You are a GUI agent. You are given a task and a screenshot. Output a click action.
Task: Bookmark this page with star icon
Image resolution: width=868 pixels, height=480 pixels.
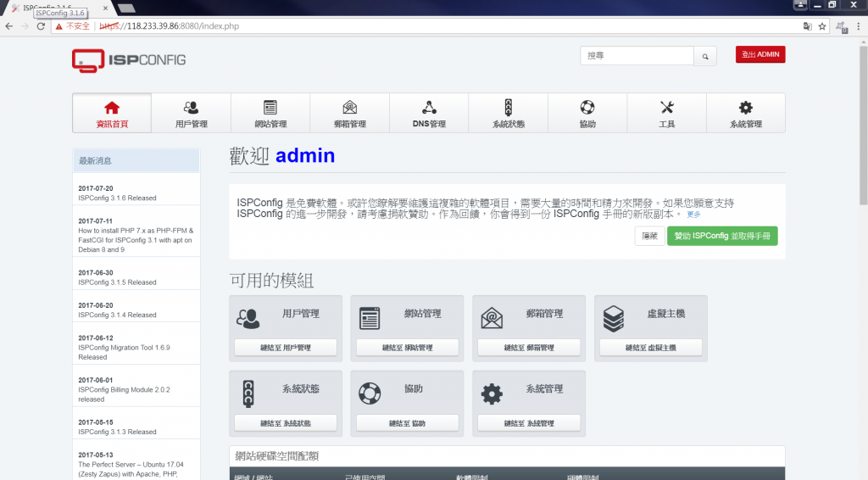822,26
